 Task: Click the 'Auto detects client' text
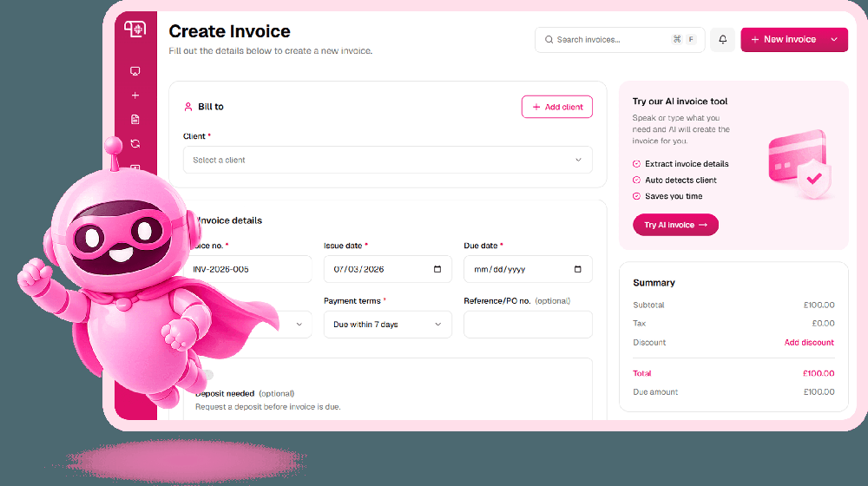pos(681,180)
